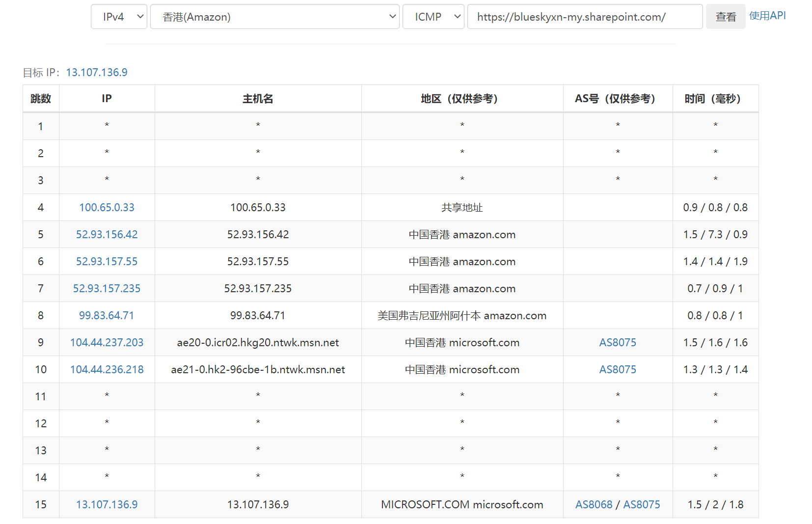Click the target URL input field
The width and height of the screenshot is (812, 524).
(585, 17)
